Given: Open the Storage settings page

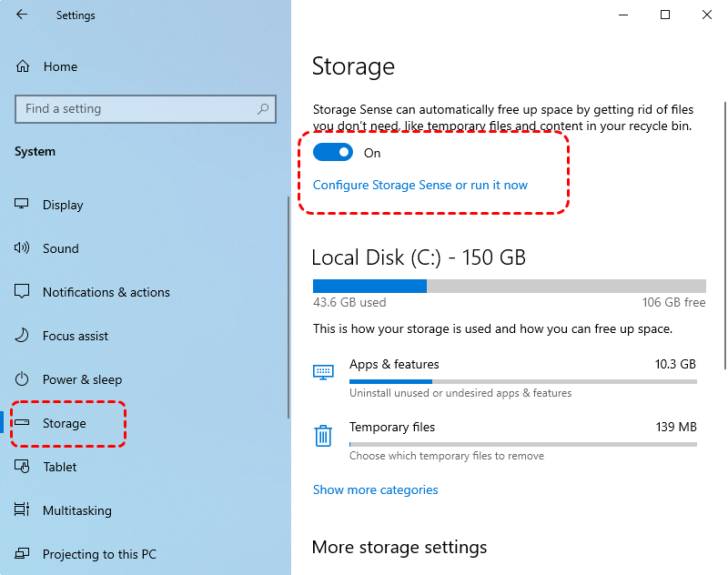Looking at the screenshot, I should tap(64, 423).
